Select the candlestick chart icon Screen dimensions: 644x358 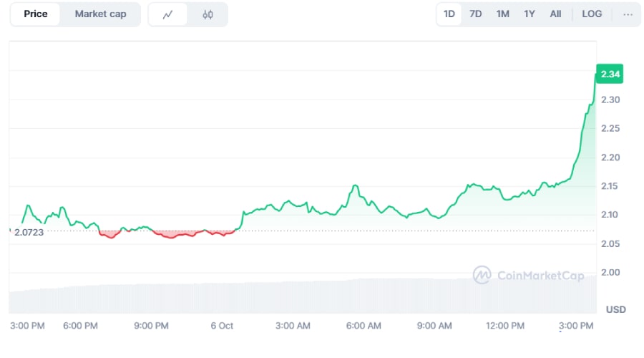[208, 15]
